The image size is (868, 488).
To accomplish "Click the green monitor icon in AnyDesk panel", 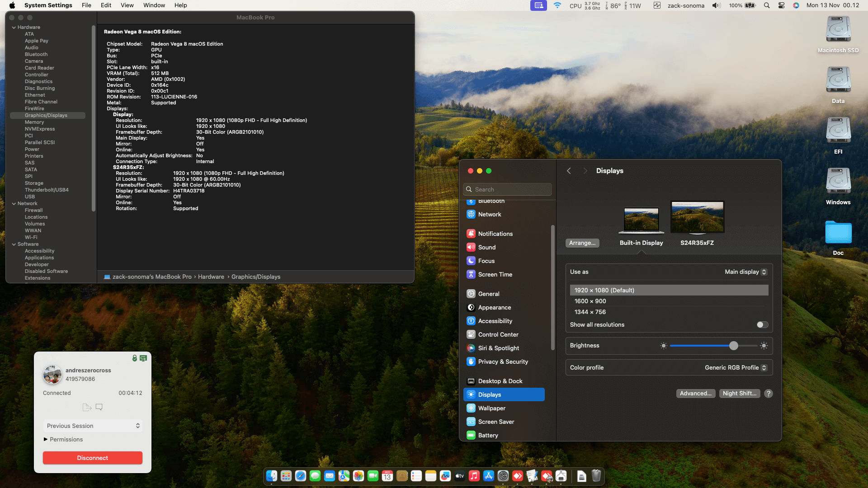I will 143,358.
